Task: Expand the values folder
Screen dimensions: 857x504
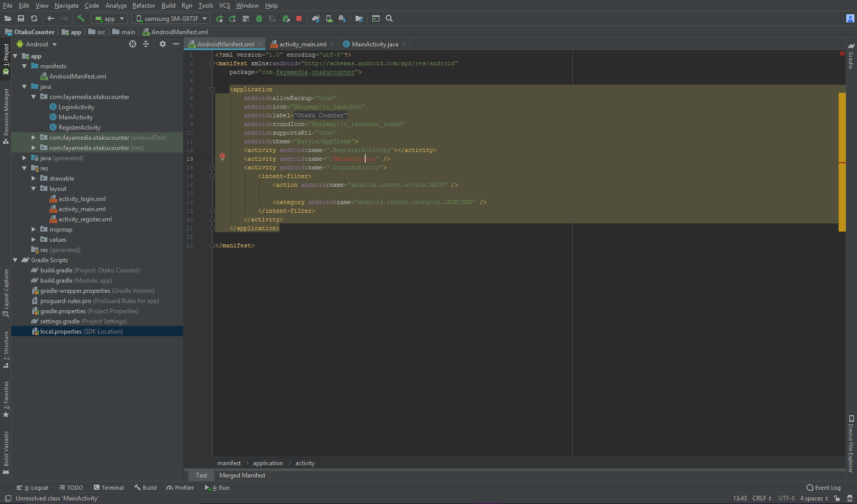Action: 34,240
